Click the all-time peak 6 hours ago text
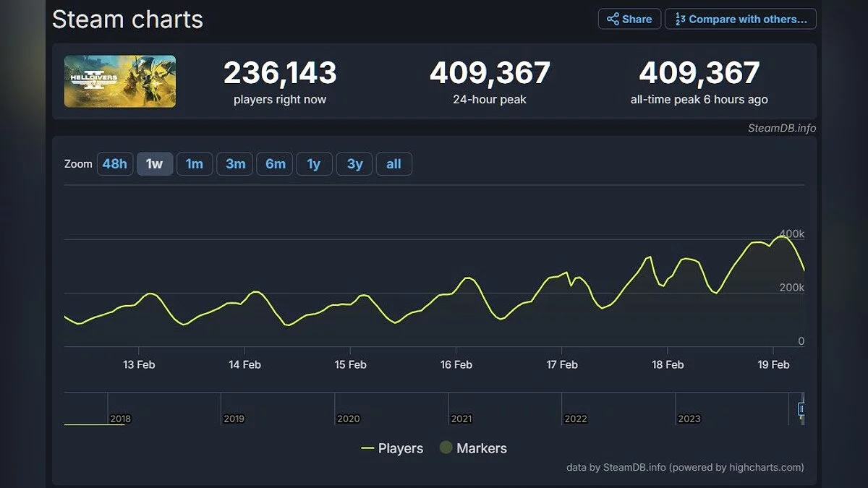This screenshot has width=868, height=488. 699,100
